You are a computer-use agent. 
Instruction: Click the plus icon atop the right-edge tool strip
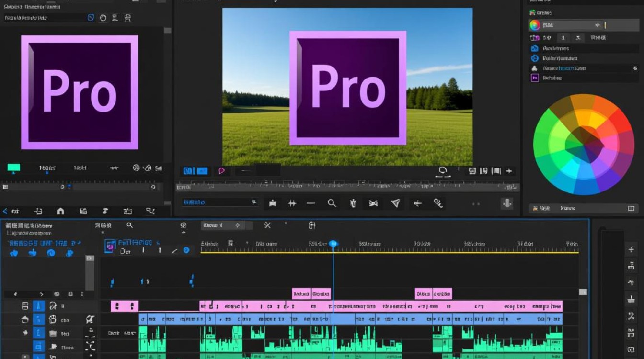pos(631,249)
